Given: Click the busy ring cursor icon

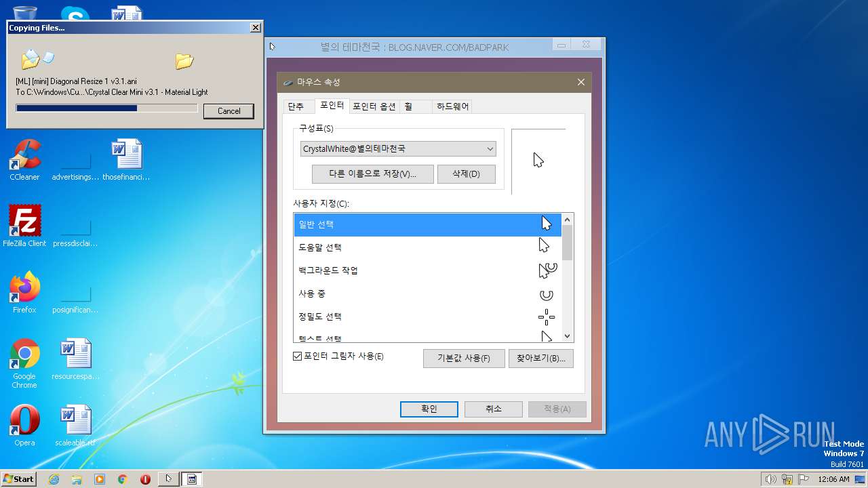Looking at the screenshot, I should pyautogui.click(x=546, y=295).
